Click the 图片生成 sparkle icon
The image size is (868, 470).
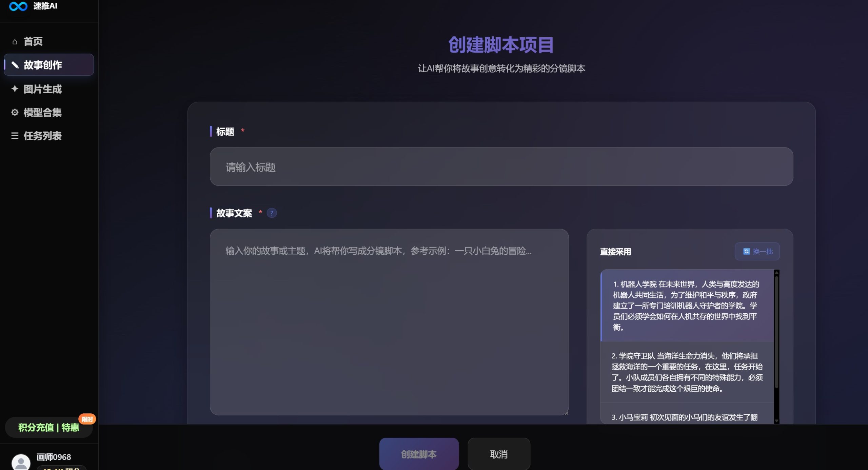click(x=15, y=89)
